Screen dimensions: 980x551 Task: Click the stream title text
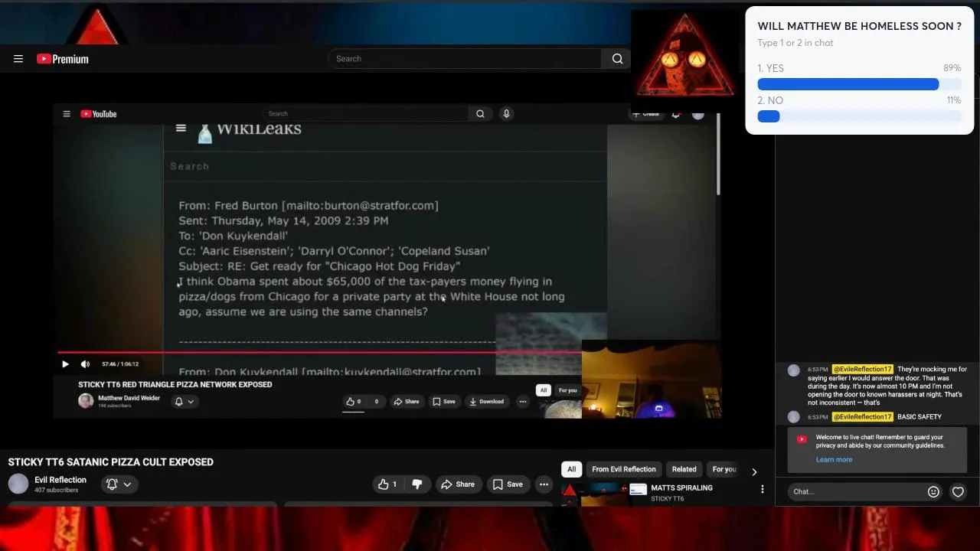coord(111,462)
